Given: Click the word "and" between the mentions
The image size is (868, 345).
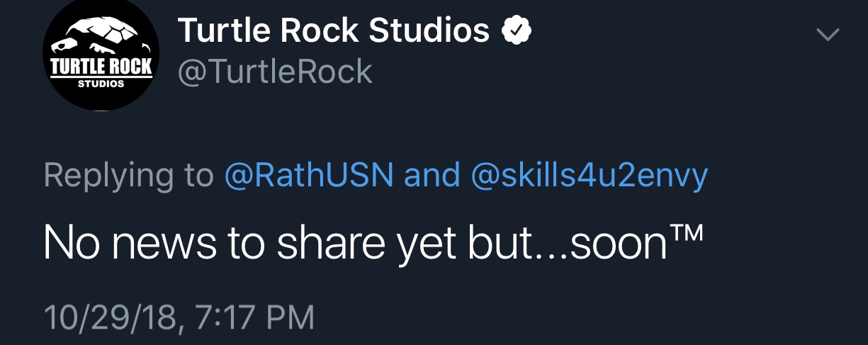Looking at the screenshot, I should coord(432,176).
